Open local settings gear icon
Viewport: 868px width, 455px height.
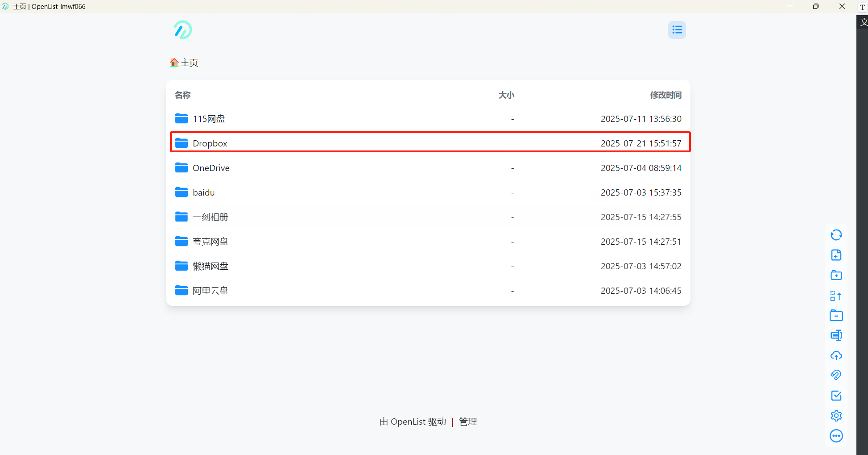pos(836,416)
